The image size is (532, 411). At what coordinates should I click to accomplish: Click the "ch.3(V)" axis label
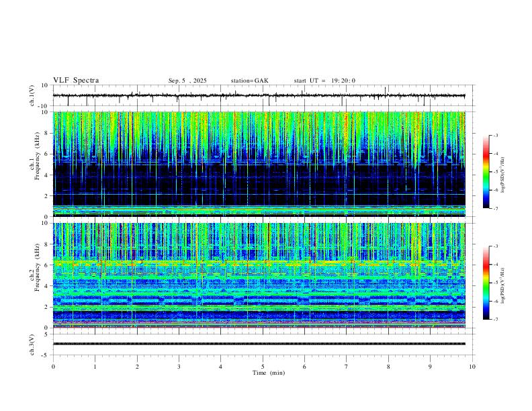coord(32,345)
